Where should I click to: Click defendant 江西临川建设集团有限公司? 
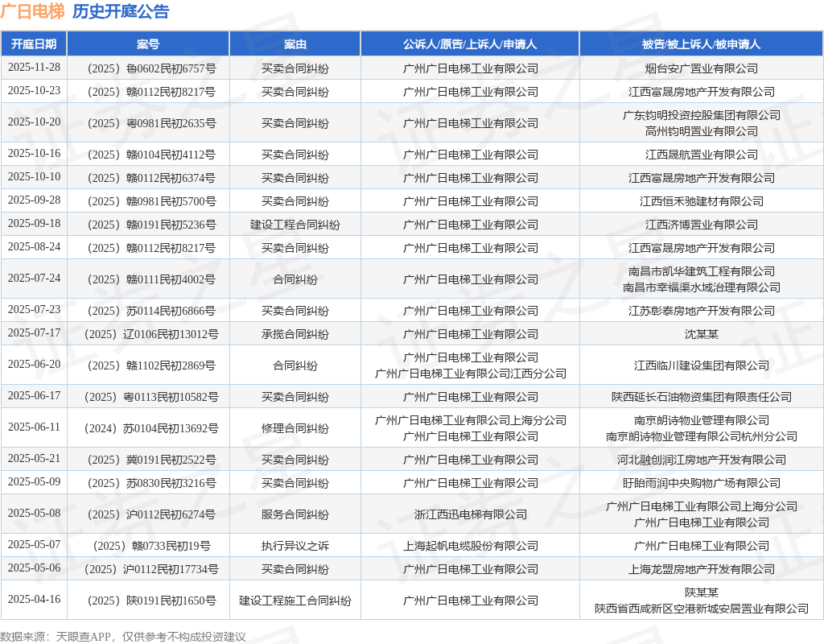(x=701, y=365)
